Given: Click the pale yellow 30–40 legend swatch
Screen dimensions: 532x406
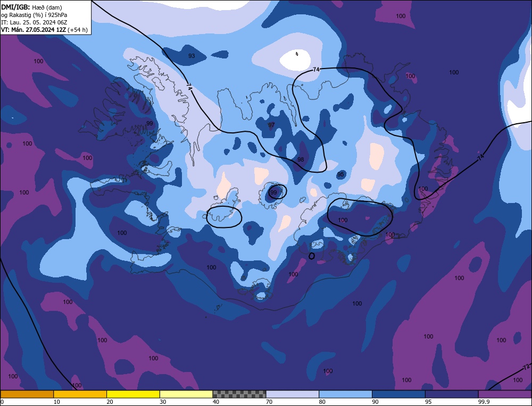Looking at the screenshot, I should [x=186, y=394].
